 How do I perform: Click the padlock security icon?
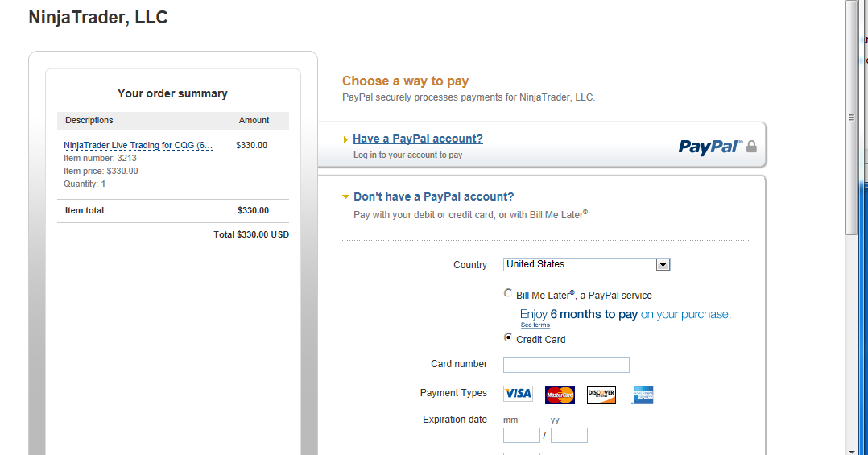click(751, 147)
